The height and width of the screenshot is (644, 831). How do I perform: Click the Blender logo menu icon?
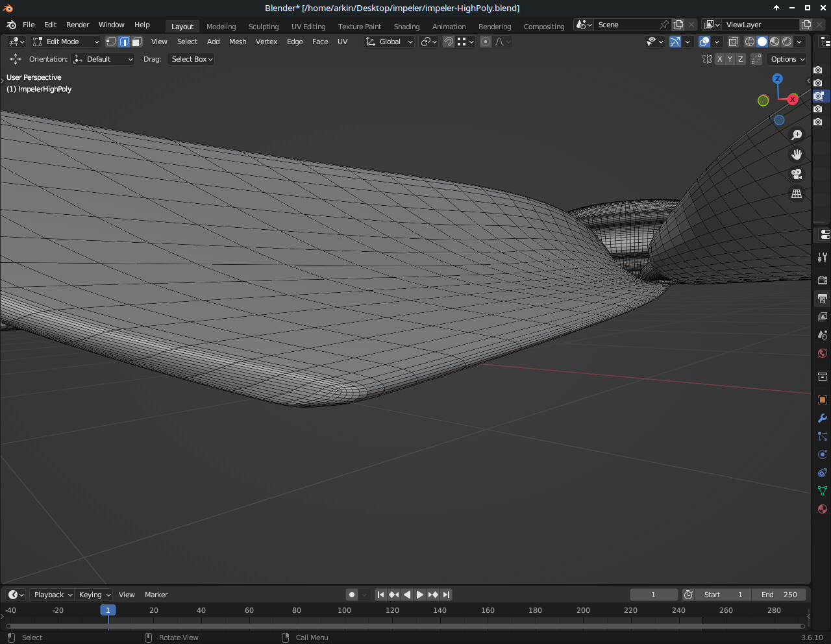[x=11, y=25]
